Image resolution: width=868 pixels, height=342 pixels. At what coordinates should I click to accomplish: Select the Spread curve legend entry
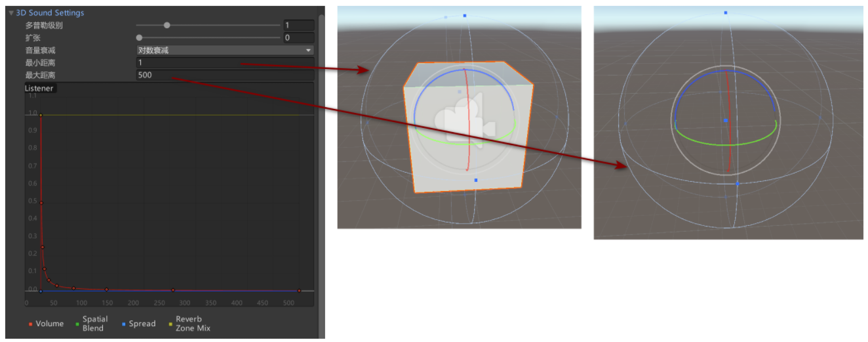pyautogui.click(x=138, y=324)
